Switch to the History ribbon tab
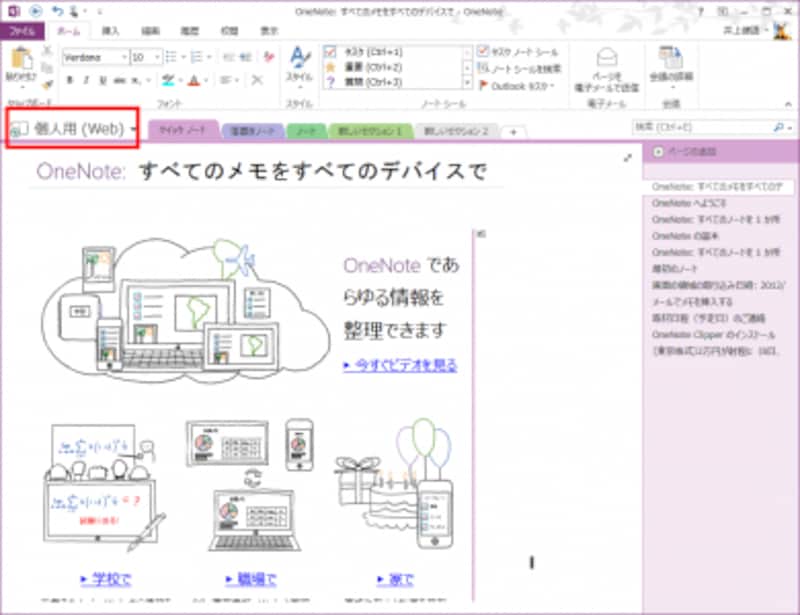 coord(190,31)
